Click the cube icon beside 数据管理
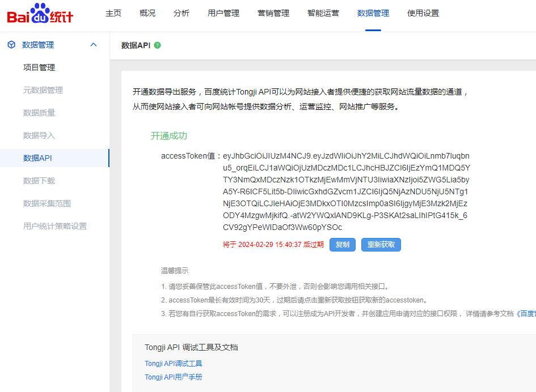The width and height of the screenshot is (536, 392). click(11, 45)
